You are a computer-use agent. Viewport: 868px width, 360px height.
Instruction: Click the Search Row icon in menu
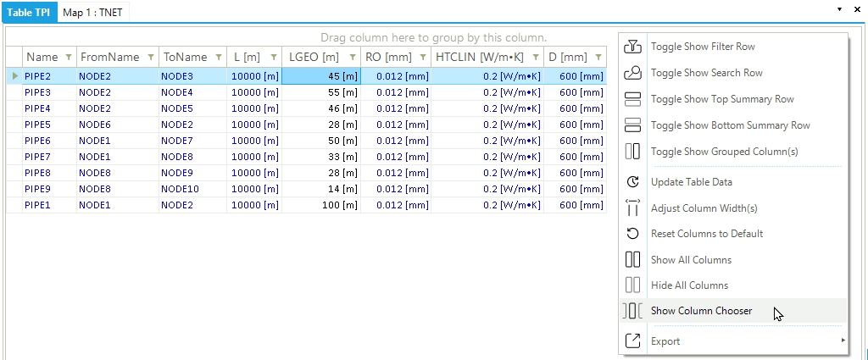pos(632,73)
